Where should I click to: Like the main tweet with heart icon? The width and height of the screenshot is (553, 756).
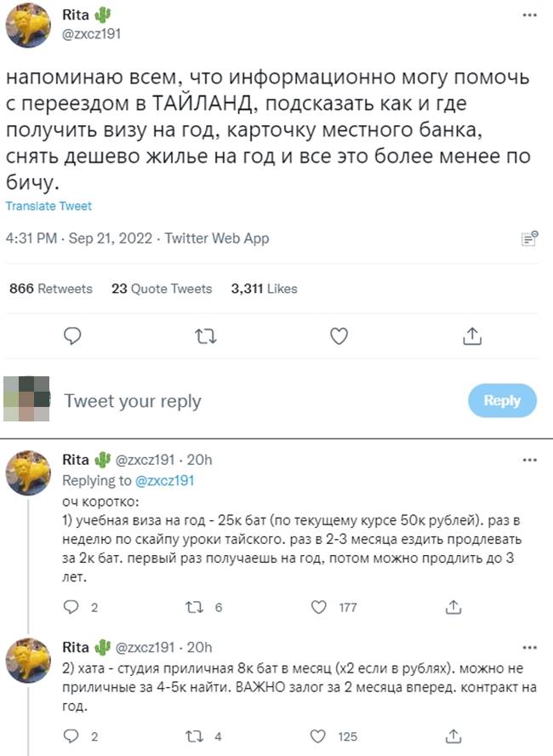[x=339, y=337]
